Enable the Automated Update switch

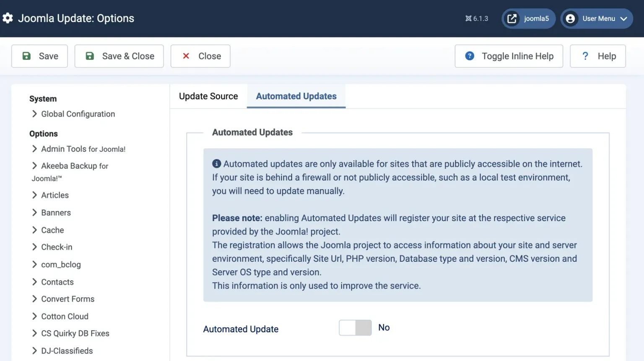[355, 327]
